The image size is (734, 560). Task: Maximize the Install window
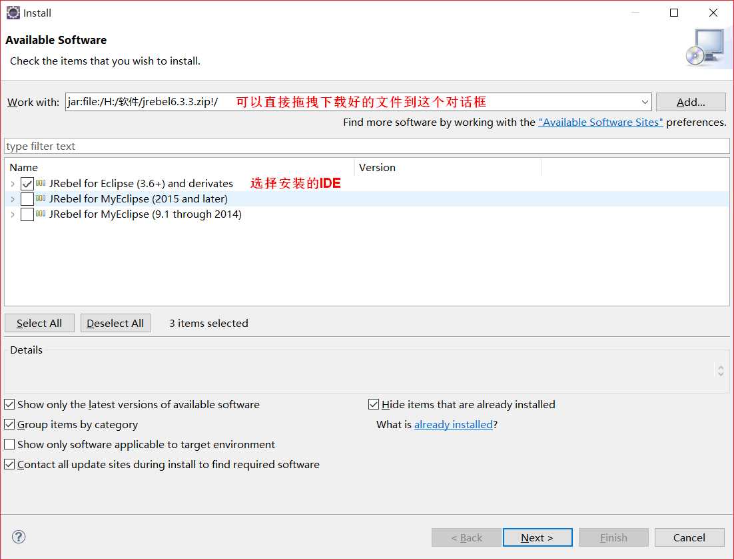pyautogui.click(x=674, y=13)
